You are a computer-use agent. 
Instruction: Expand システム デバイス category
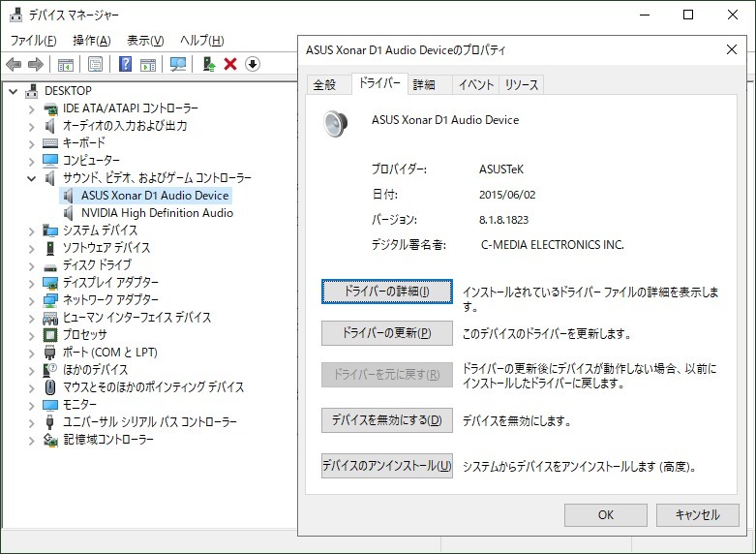coord(31,231)
